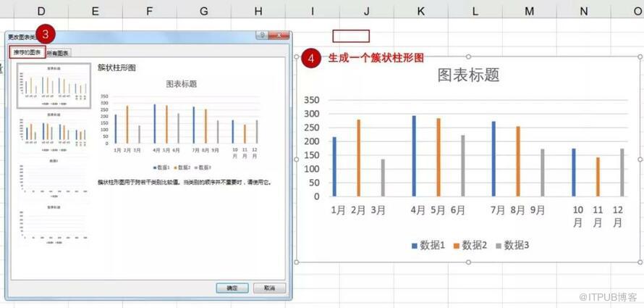Click the active cell in column J
644x308 pixels.
[x=351, y=36]
